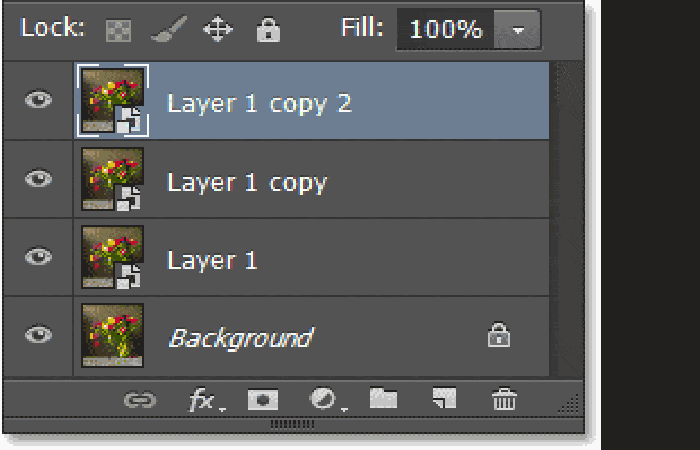
Task: Delete layer with the trash icon
Action: (x=504, y=399)
